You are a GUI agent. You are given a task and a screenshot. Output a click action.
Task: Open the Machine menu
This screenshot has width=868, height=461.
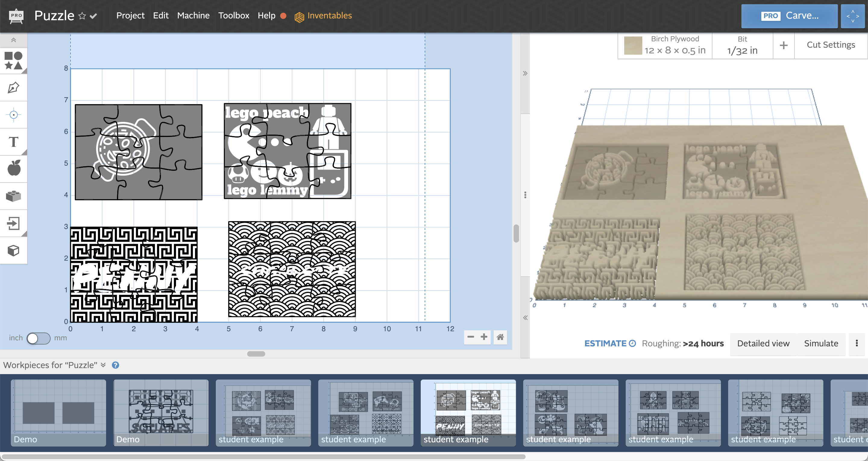(193, 15)
